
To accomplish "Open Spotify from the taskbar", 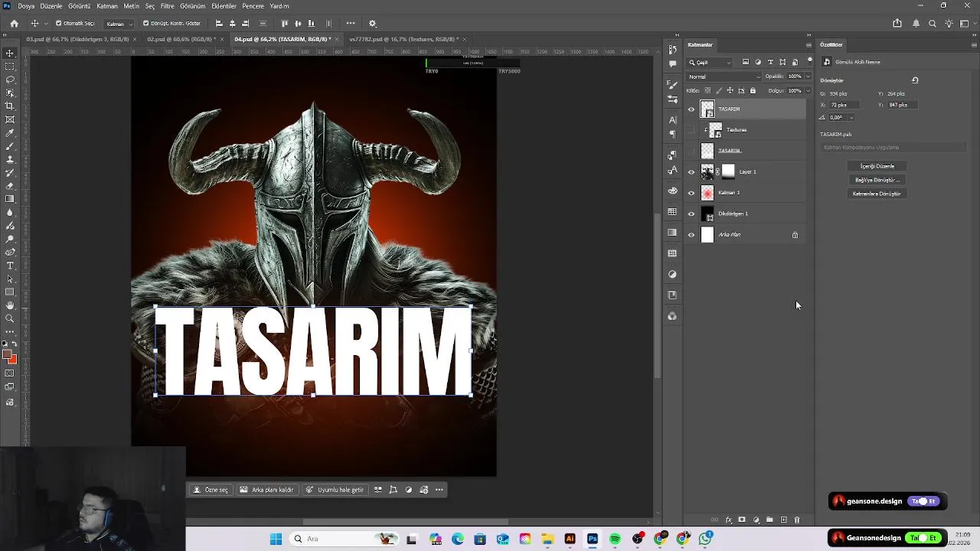I will [x=615, y=539].
